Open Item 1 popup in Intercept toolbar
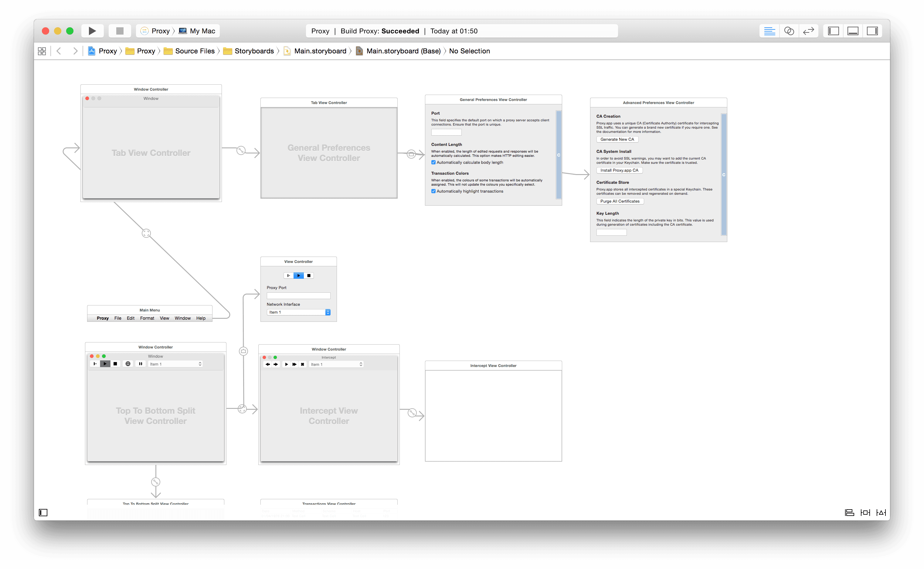 [x=336, y=364]
